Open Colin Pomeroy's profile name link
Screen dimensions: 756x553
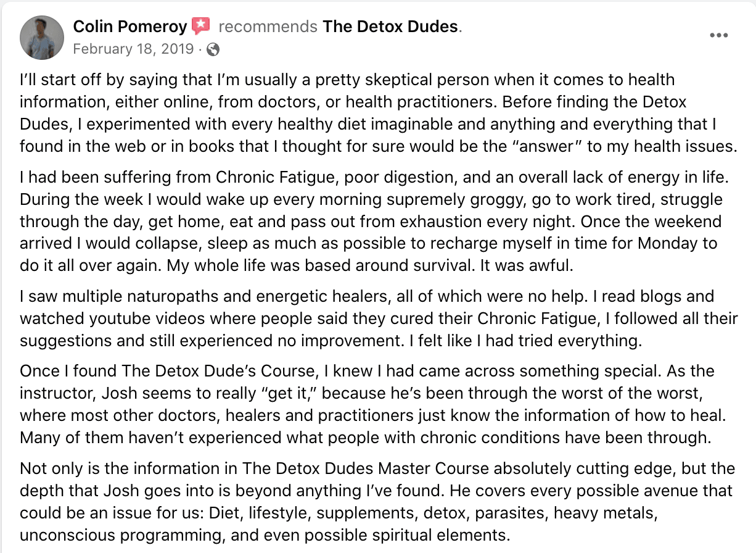130,27
